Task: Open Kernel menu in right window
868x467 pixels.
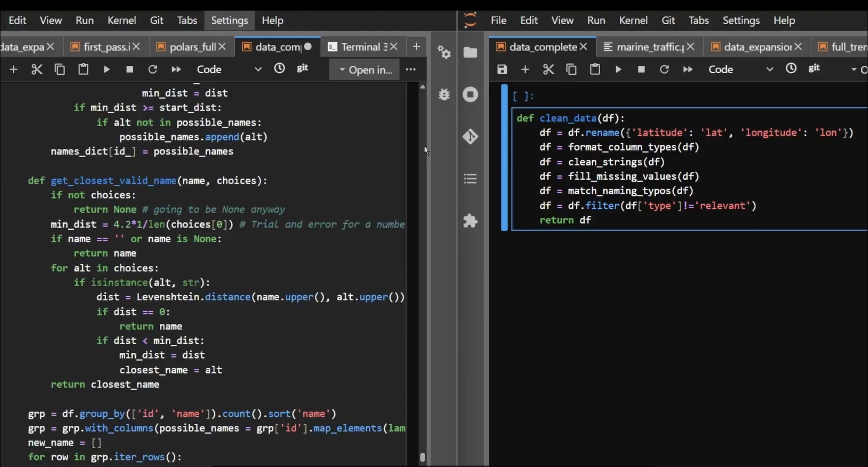Action: [633, 21]
